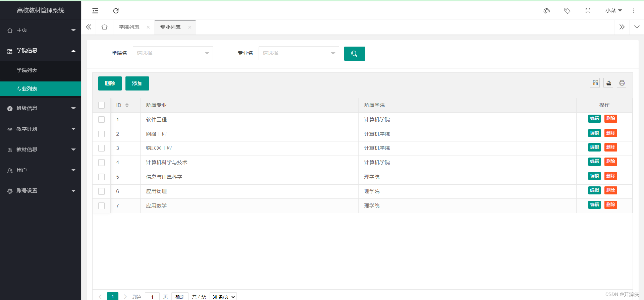Image resolution: width=644 pixels, height=300 pixels.
Task: Open the vertical three-dot more menu
Action: 634,11
